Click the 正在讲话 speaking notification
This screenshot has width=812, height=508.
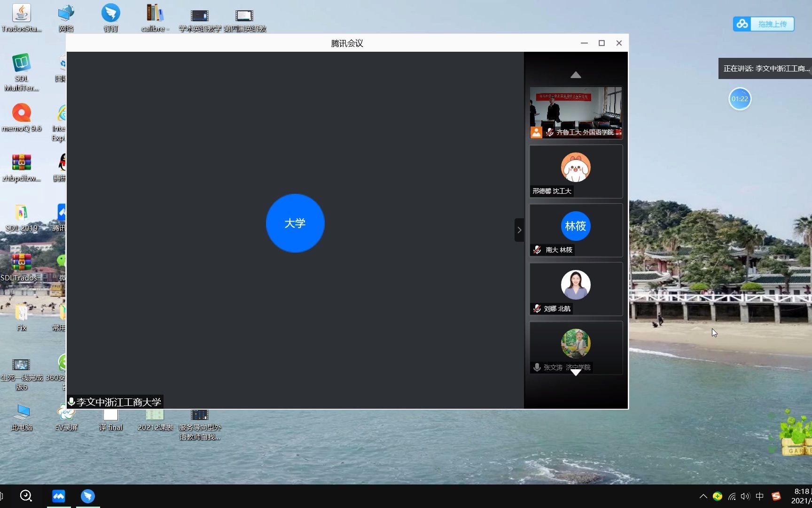(x=765, y=69)
